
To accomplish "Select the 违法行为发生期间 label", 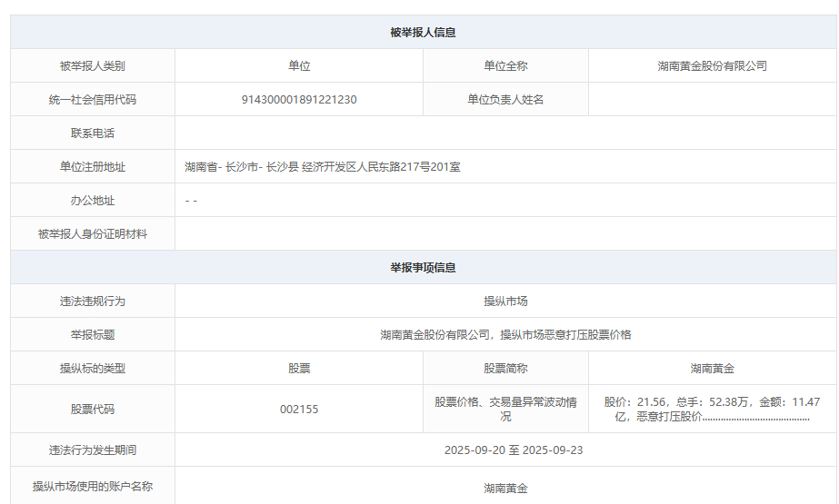I will (93, 450).
